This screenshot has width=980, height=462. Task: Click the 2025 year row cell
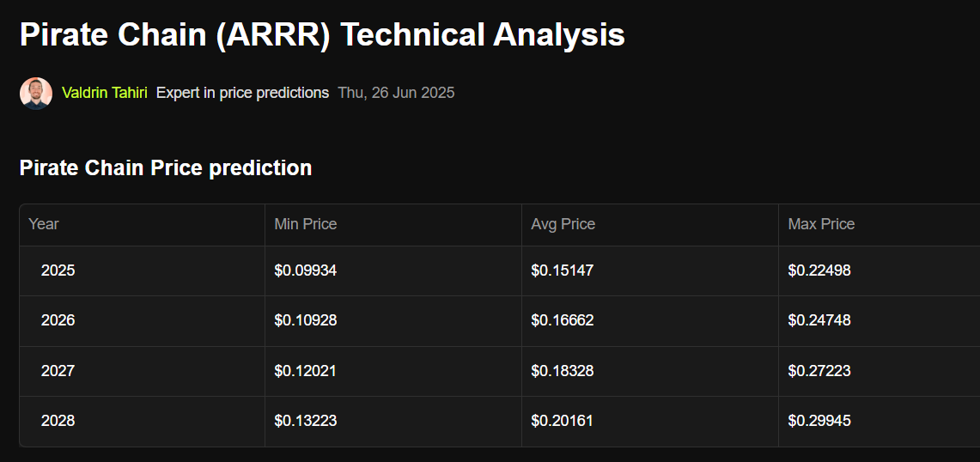[x=58, y=271]
